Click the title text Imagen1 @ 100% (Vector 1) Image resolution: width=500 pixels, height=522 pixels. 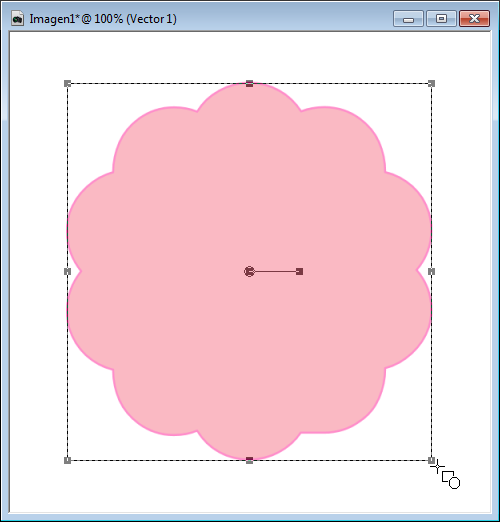(x=103, y=19)
